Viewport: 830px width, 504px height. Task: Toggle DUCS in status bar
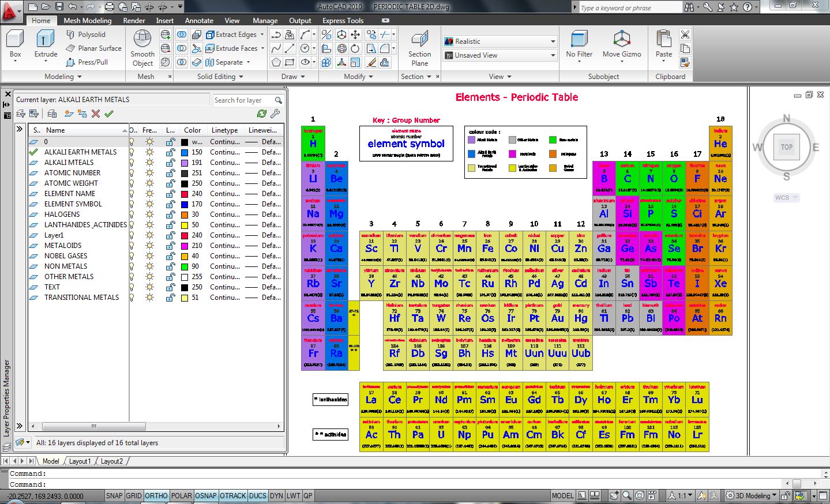click(258, 495)
